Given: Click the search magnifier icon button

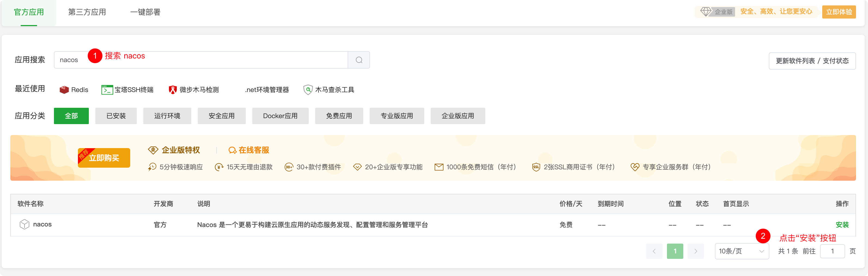Looking at the screenshot, I should 359,60.
